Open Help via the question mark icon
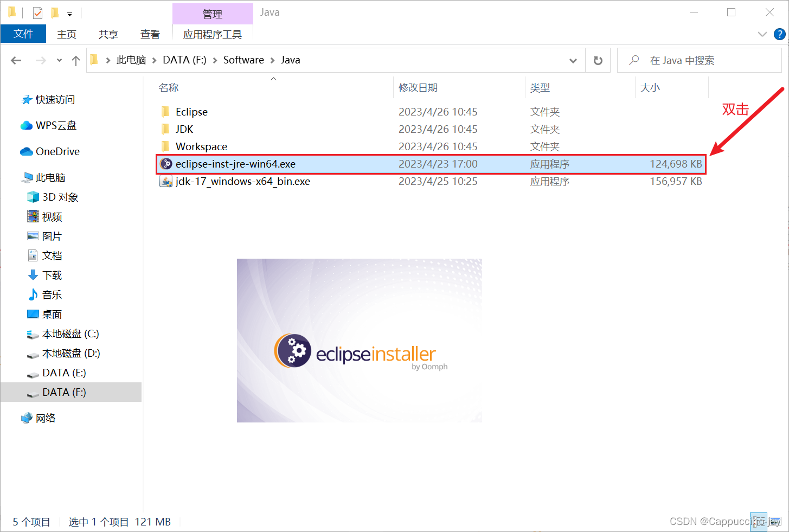789x532 pixels. click(780, 34)
